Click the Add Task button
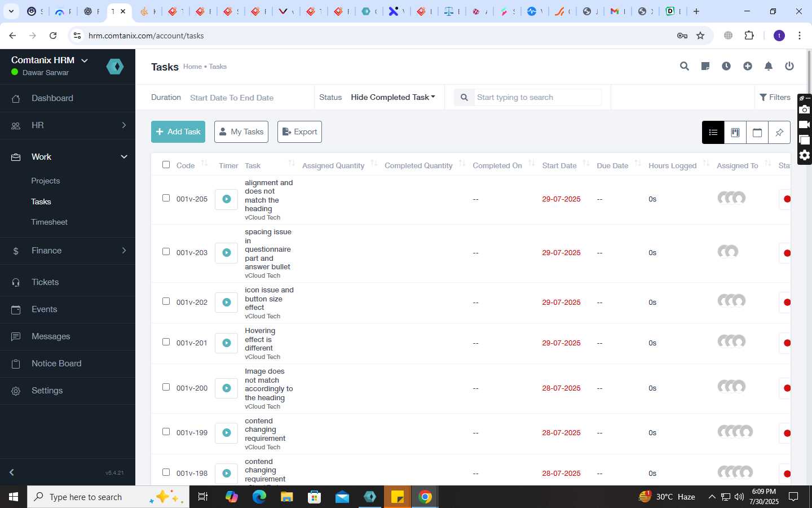The width and height of the screenshot is (812, 508). [178, 132]
